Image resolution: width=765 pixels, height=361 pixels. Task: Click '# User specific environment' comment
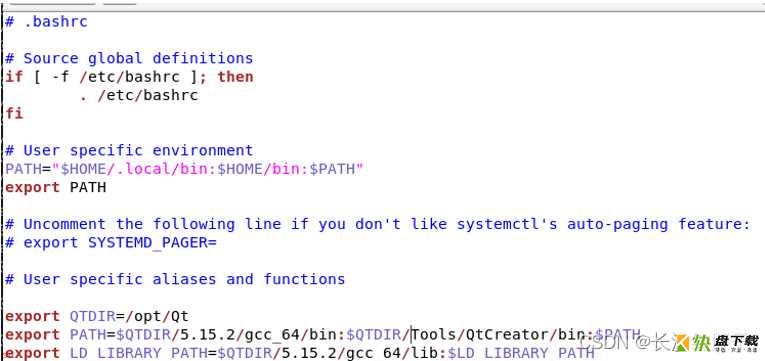coord(129,150)
